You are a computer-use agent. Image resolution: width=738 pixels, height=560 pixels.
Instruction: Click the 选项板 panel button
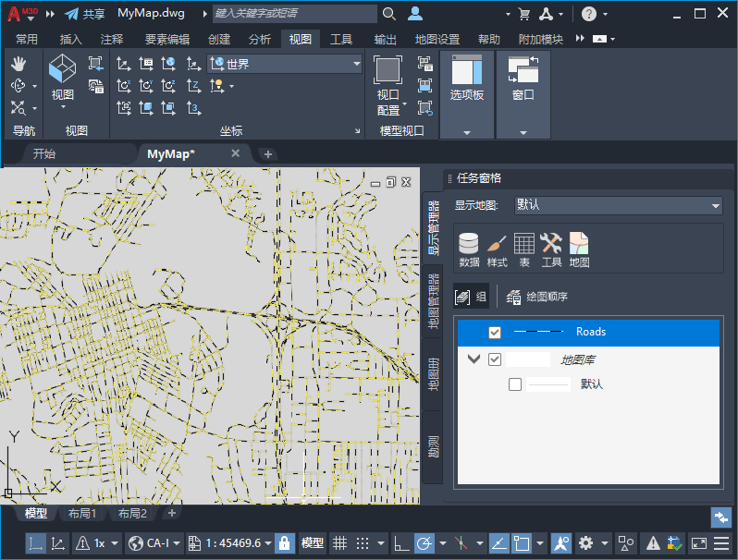467,81
